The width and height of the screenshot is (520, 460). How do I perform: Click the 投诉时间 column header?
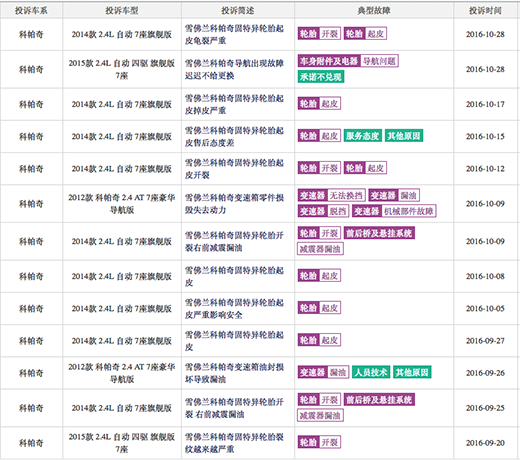click(485, 11)
